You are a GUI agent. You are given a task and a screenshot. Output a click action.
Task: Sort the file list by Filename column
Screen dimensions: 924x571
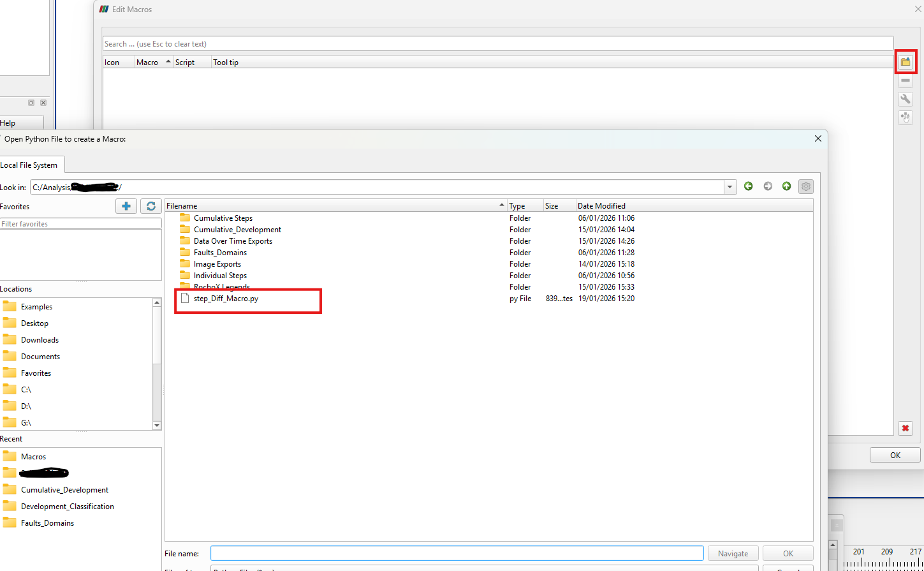336,205
